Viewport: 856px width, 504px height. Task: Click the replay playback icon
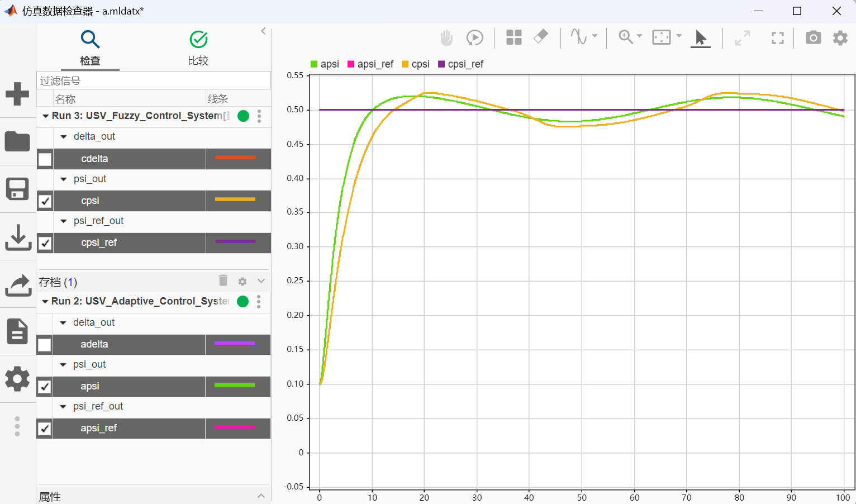pos(474,38)
